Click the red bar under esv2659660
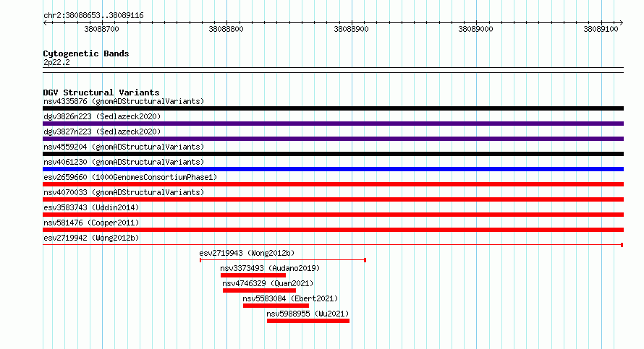Viewport: 644px width, 349px height. click(333, 184)
